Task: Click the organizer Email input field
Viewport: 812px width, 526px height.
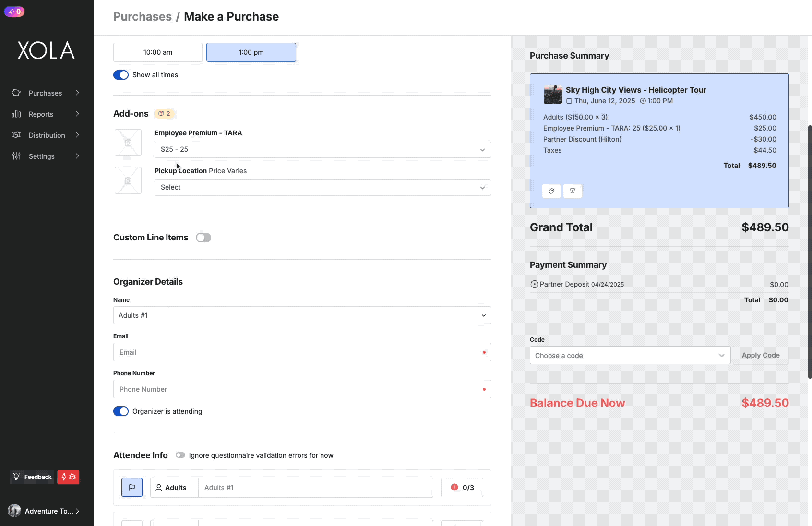Action: [302, 352]
